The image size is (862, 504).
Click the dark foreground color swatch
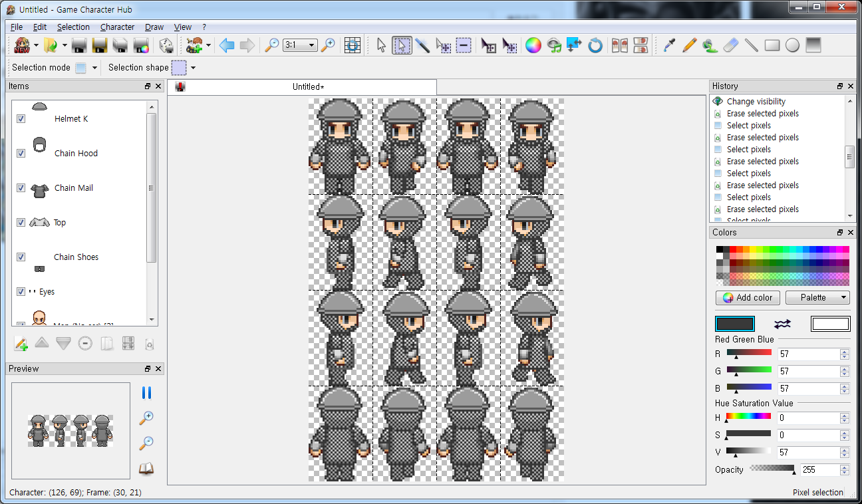coord(735,324)
